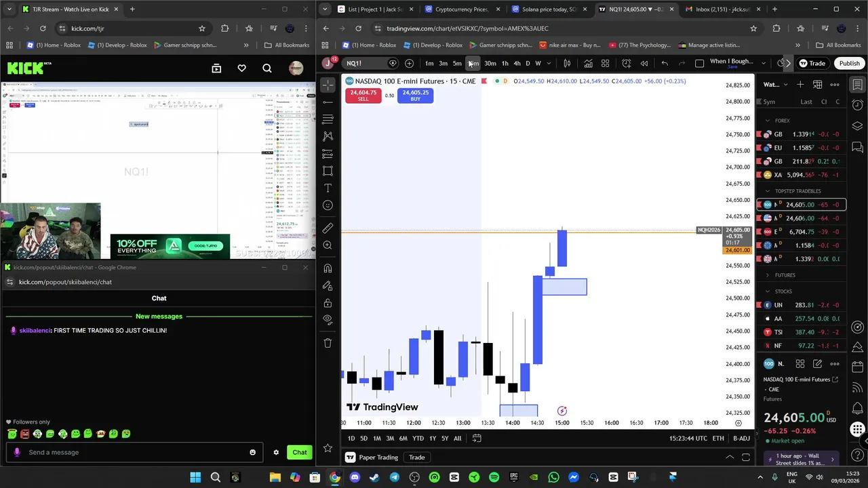
Task: Select the Text annotation tool
Action: point(328,188)
